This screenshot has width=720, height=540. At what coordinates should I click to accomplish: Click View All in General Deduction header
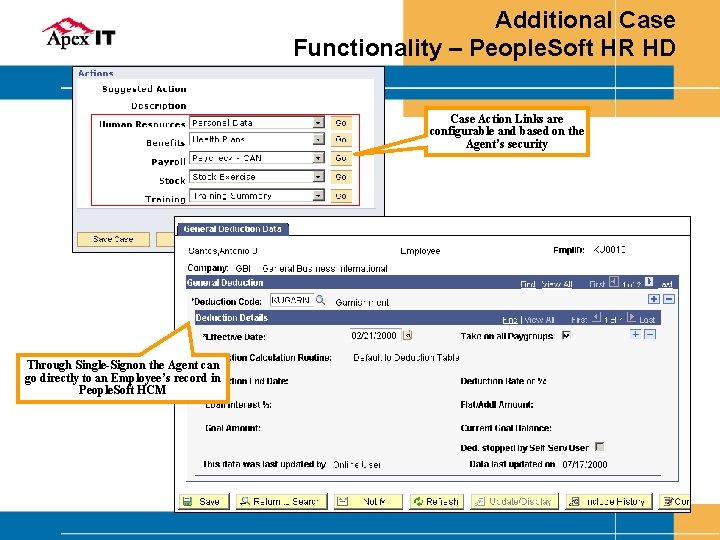click(557, 284)
